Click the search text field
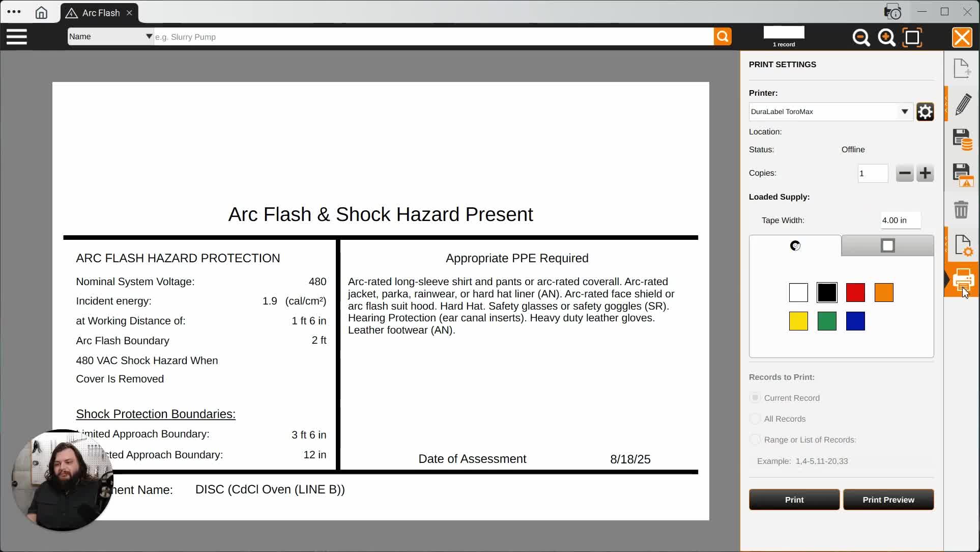This screenshot has height=552, width=980. (x=434, y=37)
